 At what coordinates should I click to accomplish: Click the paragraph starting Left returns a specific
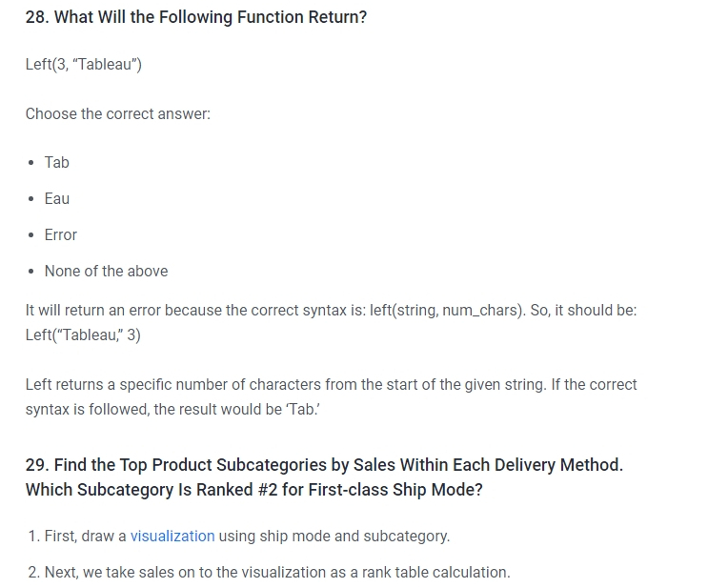[x=331, y=397]
